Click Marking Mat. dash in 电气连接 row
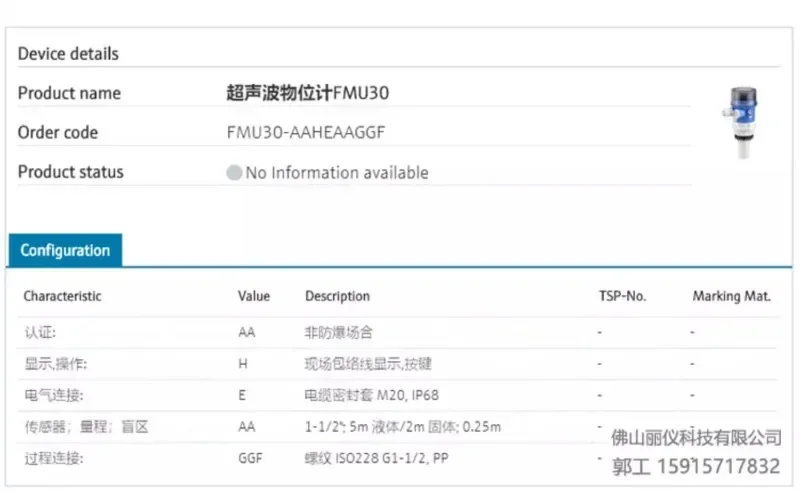 pos(692,396)
